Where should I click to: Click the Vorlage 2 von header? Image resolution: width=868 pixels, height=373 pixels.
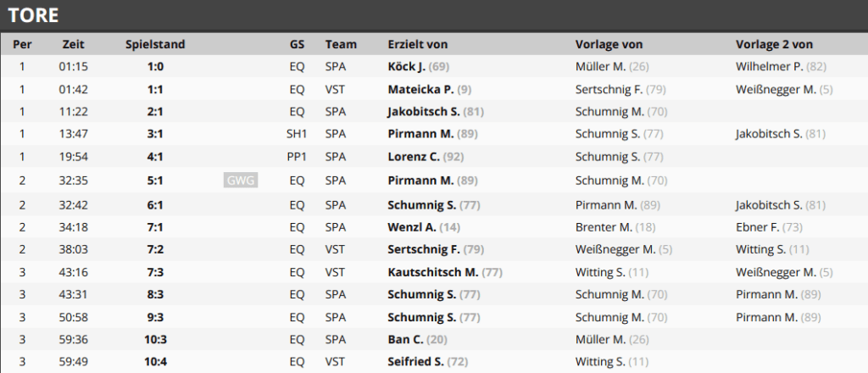click(774, 44)
